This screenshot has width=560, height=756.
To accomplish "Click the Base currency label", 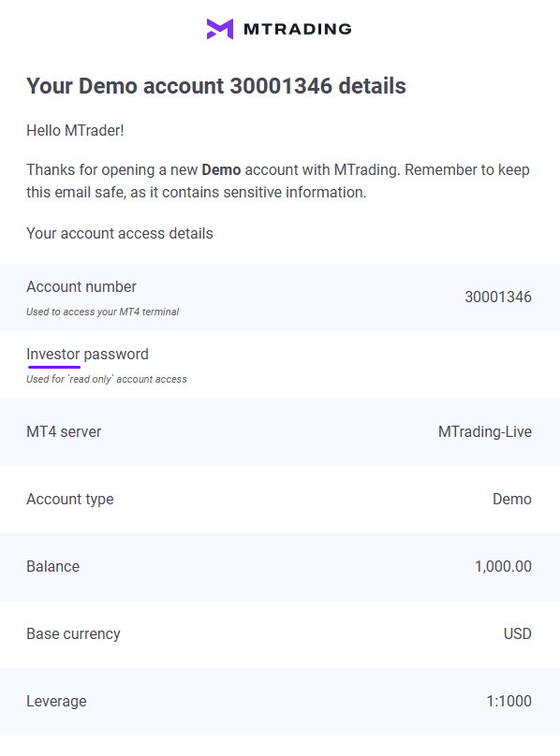I will [73, 634].
